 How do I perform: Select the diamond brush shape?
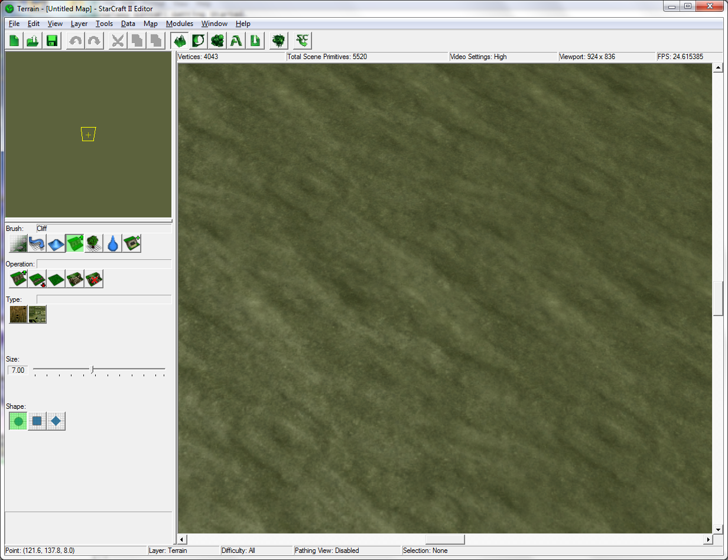pyautogui.click(x=56, y=421)
